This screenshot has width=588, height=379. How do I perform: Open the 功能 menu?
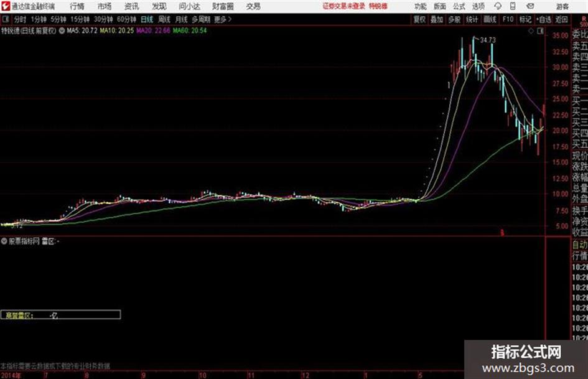click(421, 6)
